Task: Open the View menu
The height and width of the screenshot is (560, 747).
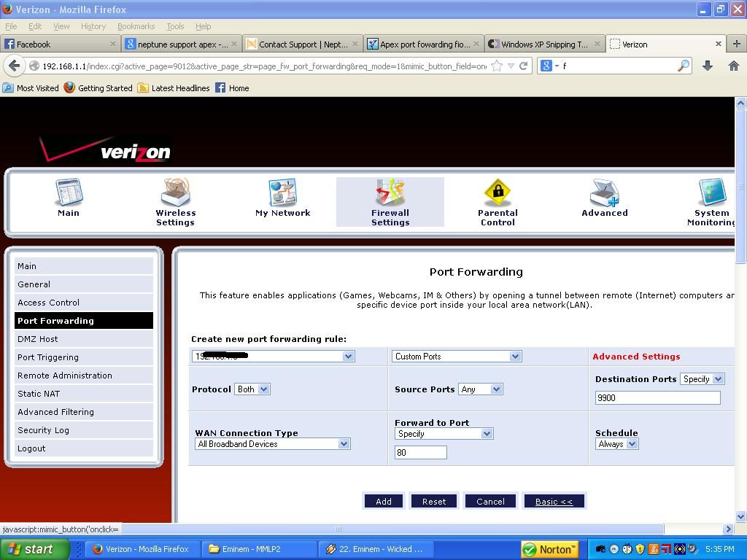Action: coord(61,26)
